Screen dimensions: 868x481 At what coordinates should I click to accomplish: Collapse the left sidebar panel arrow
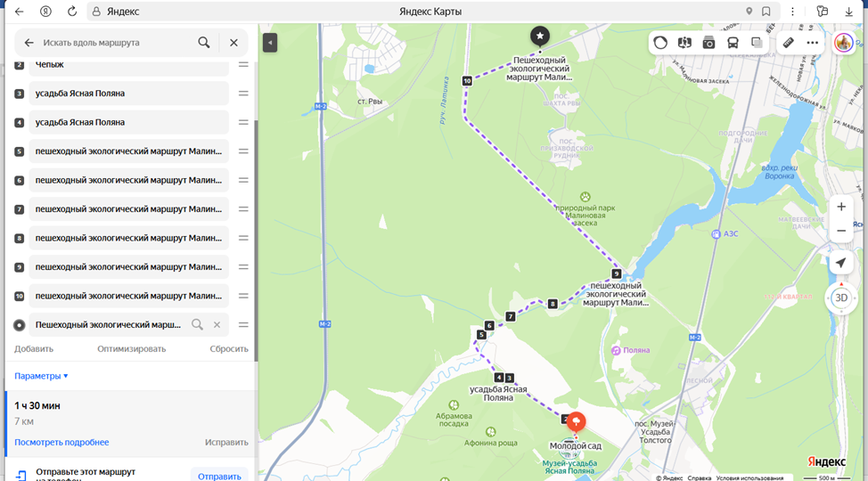click(270, 43)
